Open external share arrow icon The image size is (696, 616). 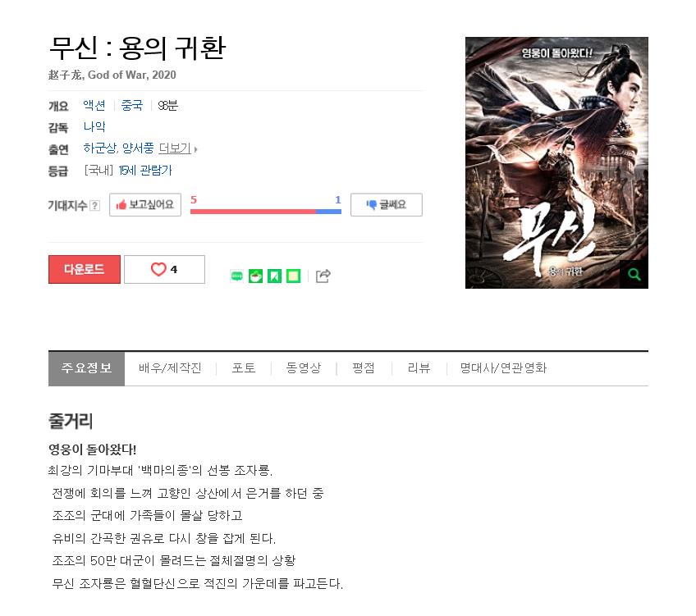click(323, 276)
